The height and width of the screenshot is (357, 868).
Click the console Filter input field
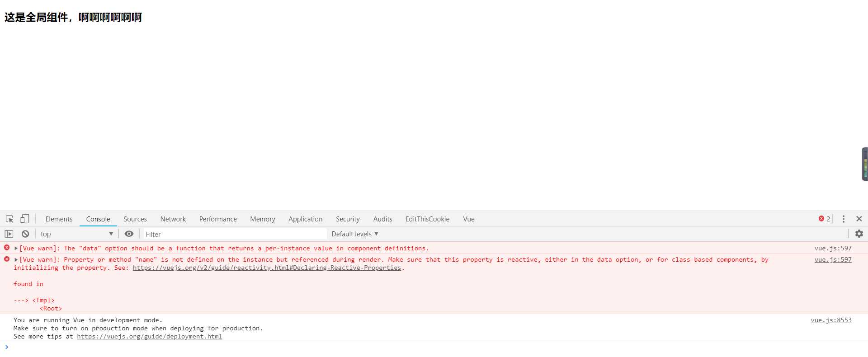pyautogui.click(x=235, y=234)
